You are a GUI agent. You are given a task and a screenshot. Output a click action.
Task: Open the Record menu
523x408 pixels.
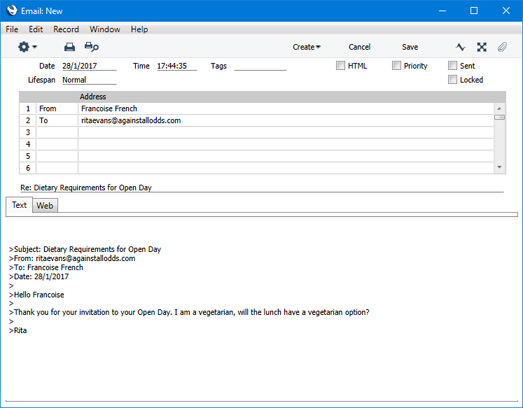click(x=66, y=29)
